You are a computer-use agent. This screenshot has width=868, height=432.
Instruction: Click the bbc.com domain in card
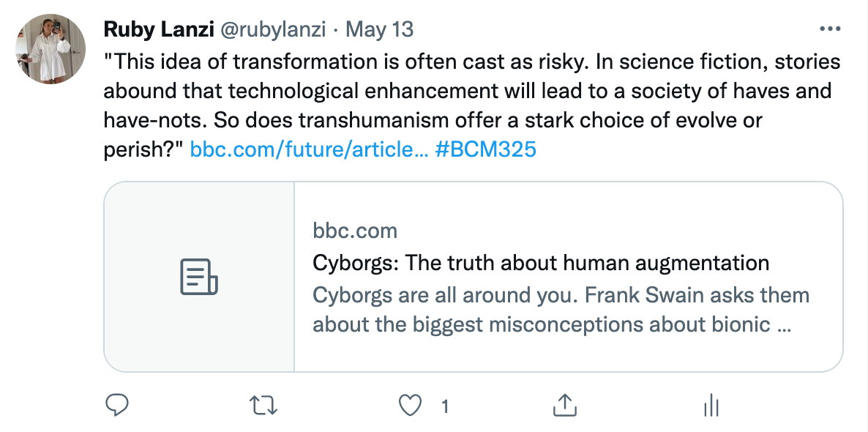(x=355, y=231)
